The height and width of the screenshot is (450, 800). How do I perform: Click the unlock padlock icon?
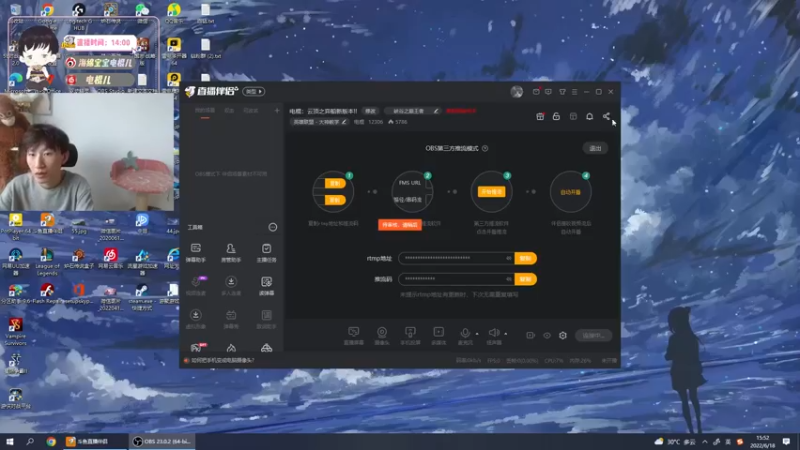(556, 116)
